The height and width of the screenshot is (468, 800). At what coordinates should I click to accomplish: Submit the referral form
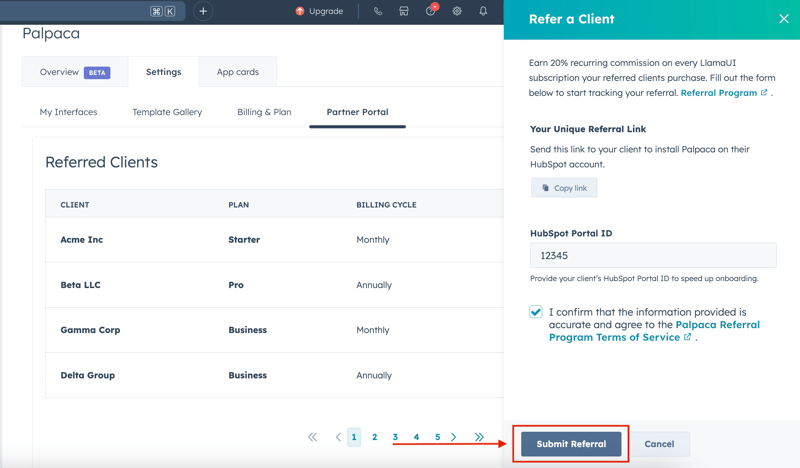pyautogui.click(x=571, y=444)
